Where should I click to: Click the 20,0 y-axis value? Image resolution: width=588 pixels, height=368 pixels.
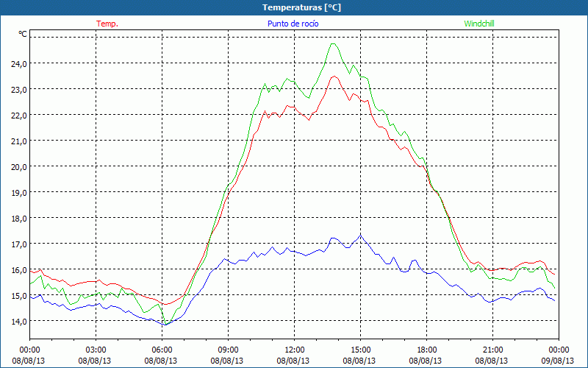click(19, 167)
